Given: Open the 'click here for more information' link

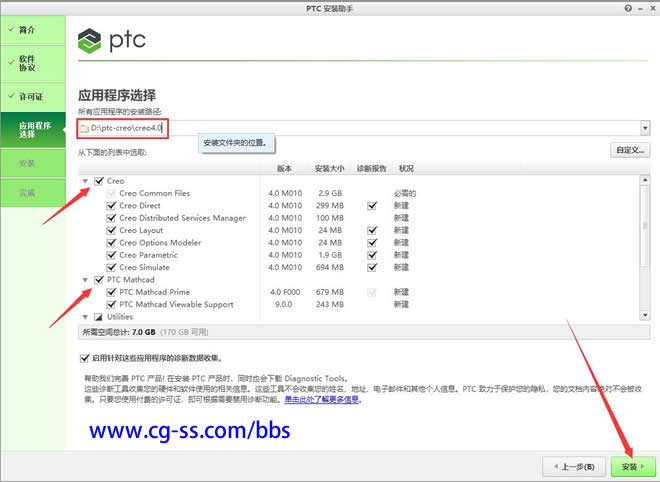Looking at the screenshot, I should pyautogui.click(x=322, y=399).
